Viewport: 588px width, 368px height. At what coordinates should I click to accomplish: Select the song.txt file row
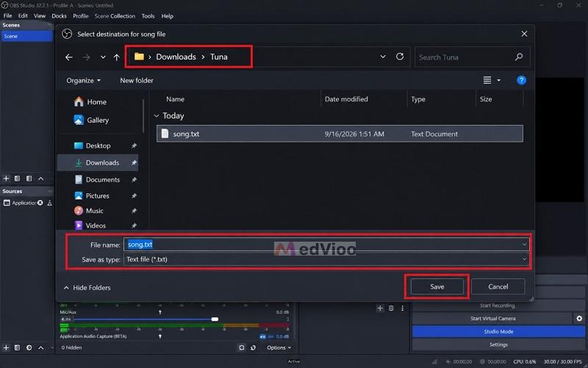pos(340,134)
